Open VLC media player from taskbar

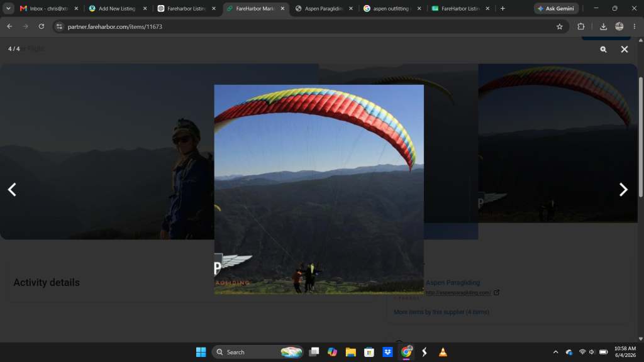tap(443, 352)
